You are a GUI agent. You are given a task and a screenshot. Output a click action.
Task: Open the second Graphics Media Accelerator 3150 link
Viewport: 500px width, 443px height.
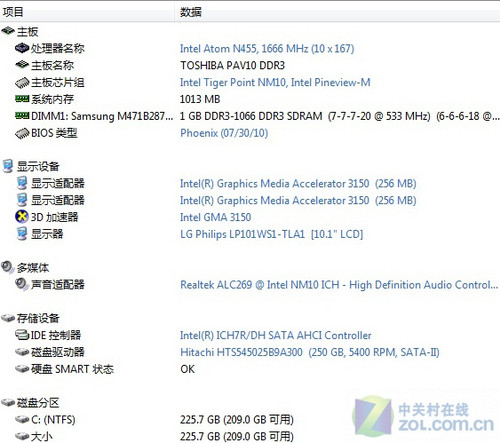(x=298, y=200)
